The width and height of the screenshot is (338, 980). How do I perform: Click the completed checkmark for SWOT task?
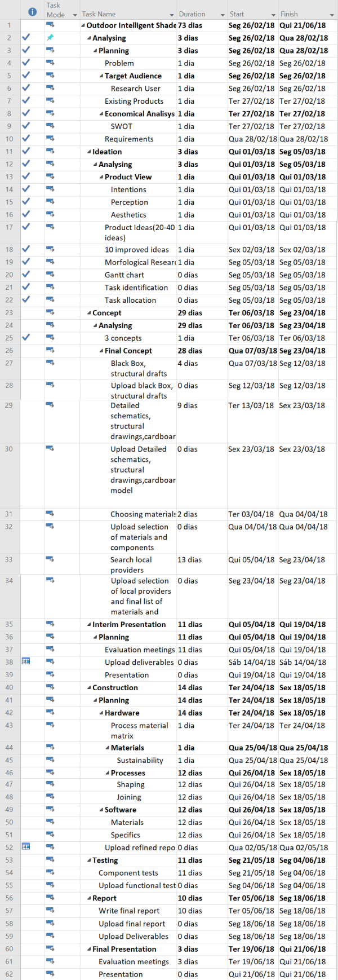(26, 126)
